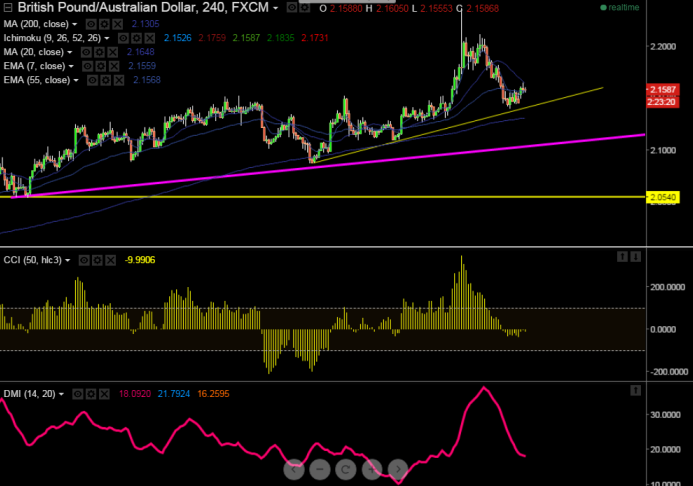
Task: Hide the EMA (7, close) indicator
Action: (88, 66)
